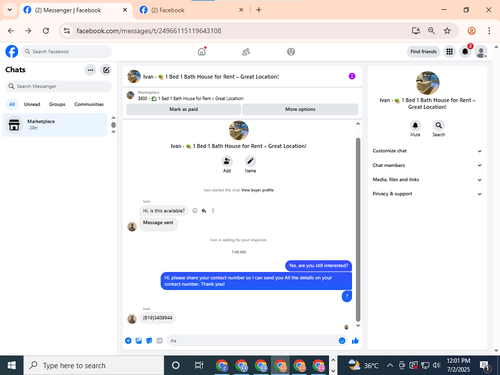The width and height of the screenshot is (500, 375).
Task: Open more actions plus icon in composer
Action: coord(128,341)
